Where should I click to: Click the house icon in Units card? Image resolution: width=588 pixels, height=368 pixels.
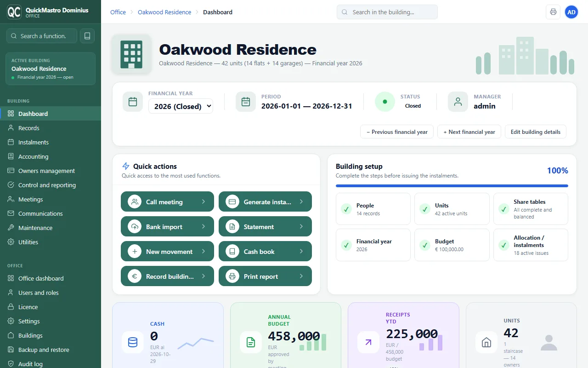(486, 342)
